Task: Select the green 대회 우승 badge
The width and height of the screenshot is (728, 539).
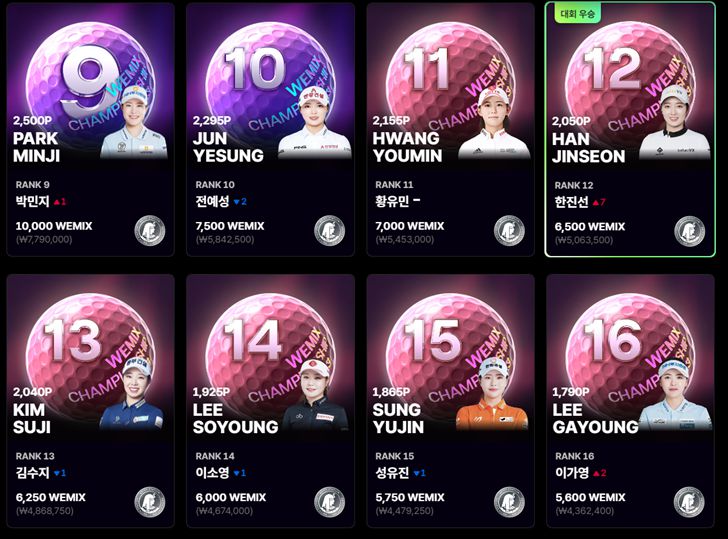Action: pos(577,13)
